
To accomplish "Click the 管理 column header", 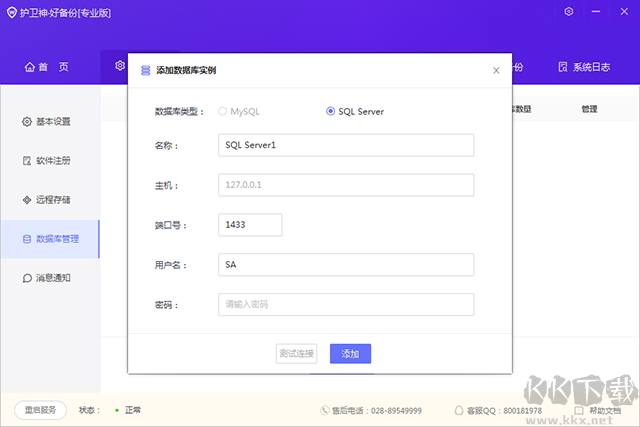I will coord(589,109).
